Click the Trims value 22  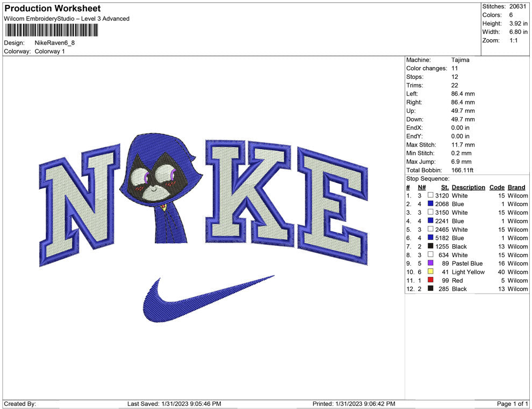[x=455, y=85]
